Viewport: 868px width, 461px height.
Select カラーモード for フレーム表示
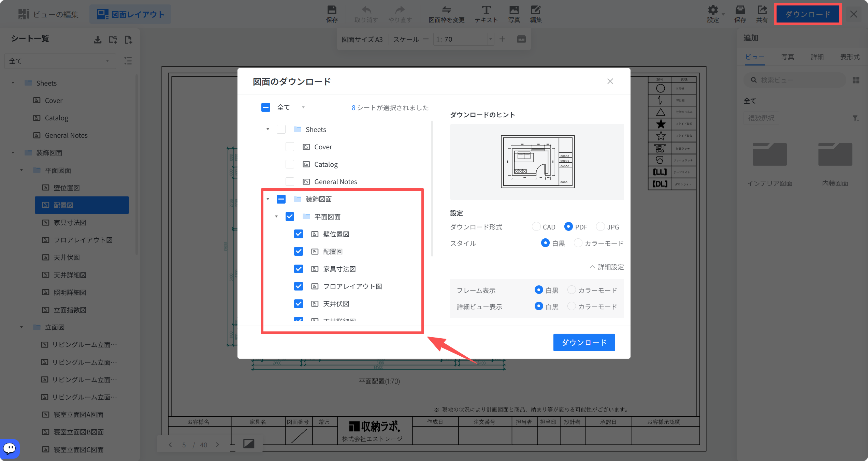[572, 290]
